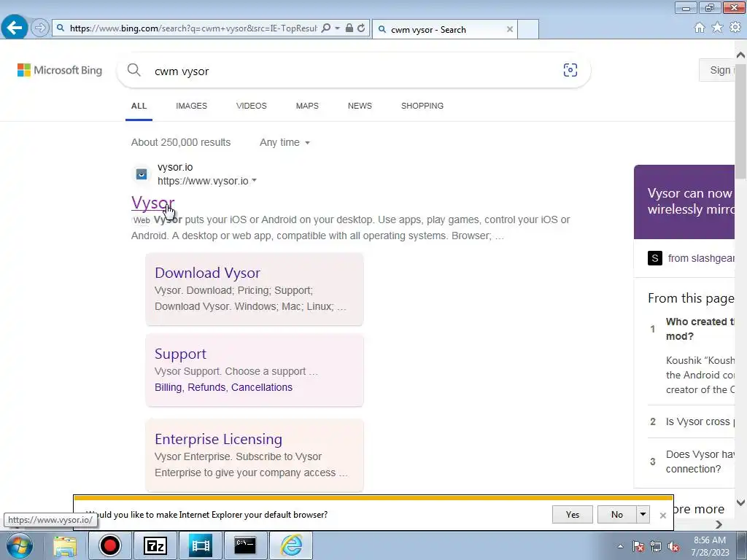
Task: Open the 'Support' sitelink
Action: 181,354
